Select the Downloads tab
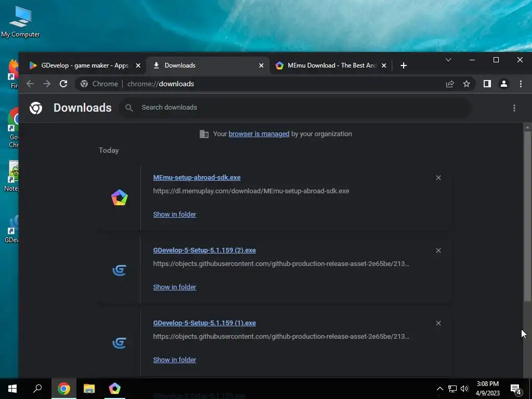The image size is (532, 399). [208, 65]
